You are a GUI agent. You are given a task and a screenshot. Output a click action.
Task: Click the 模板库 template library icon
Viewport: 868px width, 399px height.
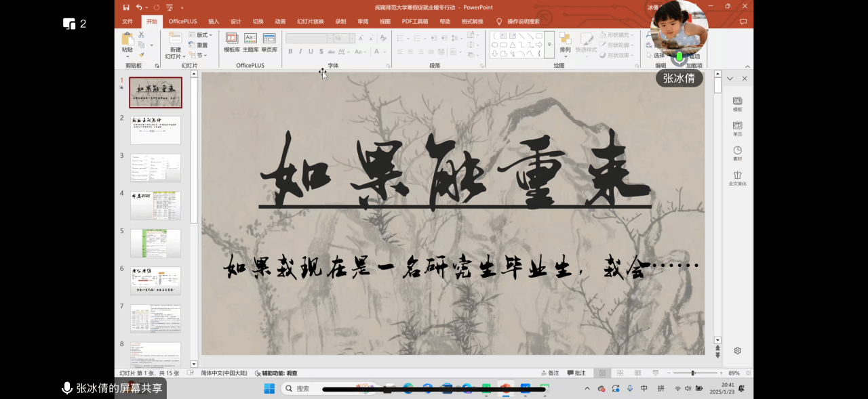[232, 40]
